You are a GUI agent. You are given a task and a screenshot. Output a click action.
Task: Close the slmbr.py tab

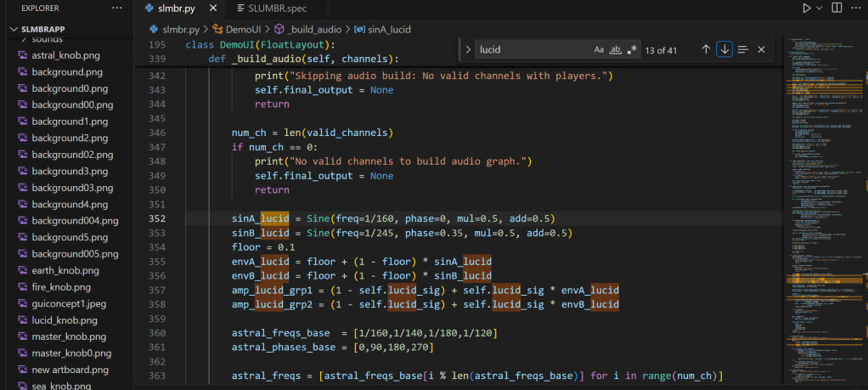(x=213, y=8)
